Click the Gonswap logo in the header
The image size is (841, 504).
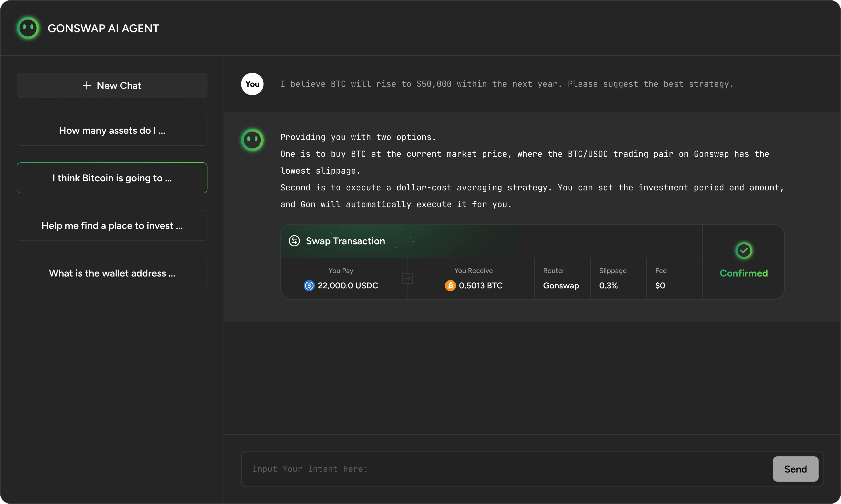pos(28,28)
